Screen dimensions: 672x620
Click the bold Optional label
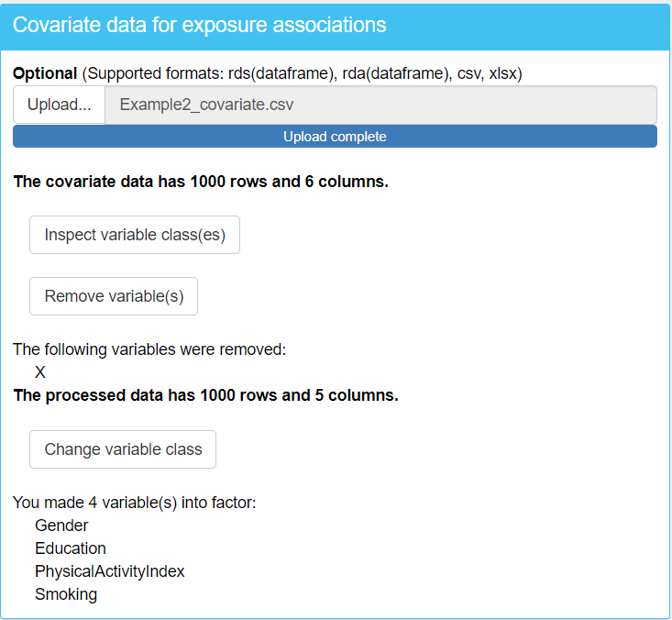point(45,72)
